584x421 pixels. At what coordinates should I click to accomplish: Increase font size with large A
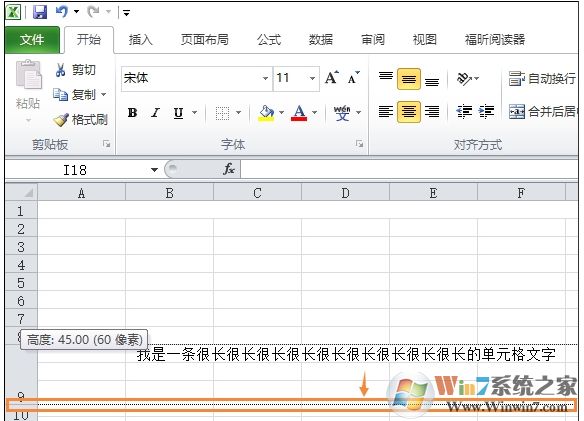[332, 77]
